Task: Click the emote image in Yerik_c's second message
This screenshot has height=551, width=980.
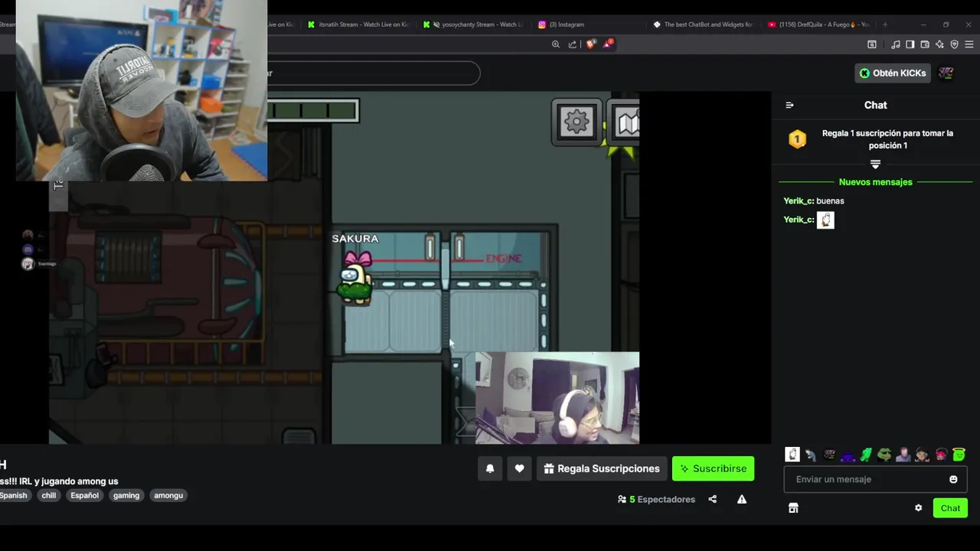Action: click(x=825, y=220)
